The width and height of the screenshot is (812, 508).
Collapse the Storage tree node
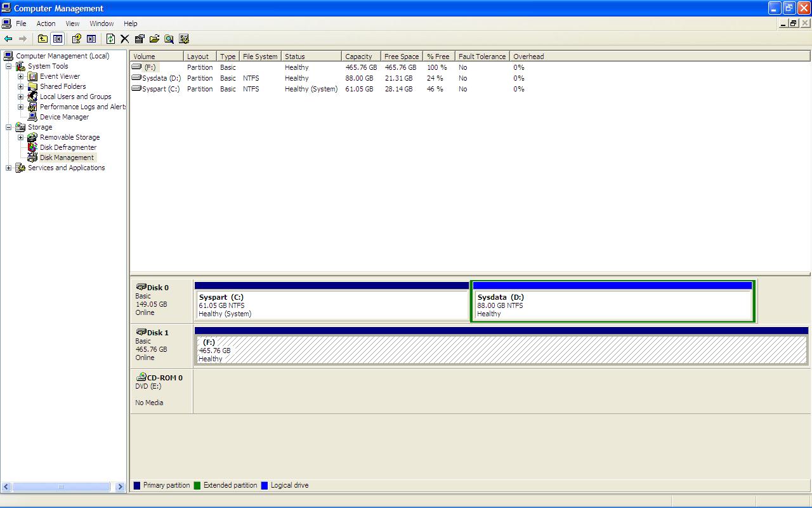(x=8, y=126)
